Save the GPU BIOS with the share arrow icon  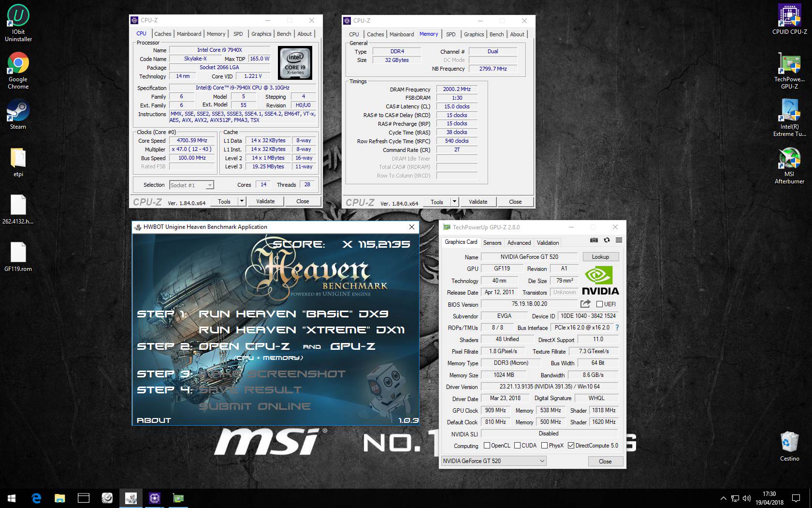585,304
